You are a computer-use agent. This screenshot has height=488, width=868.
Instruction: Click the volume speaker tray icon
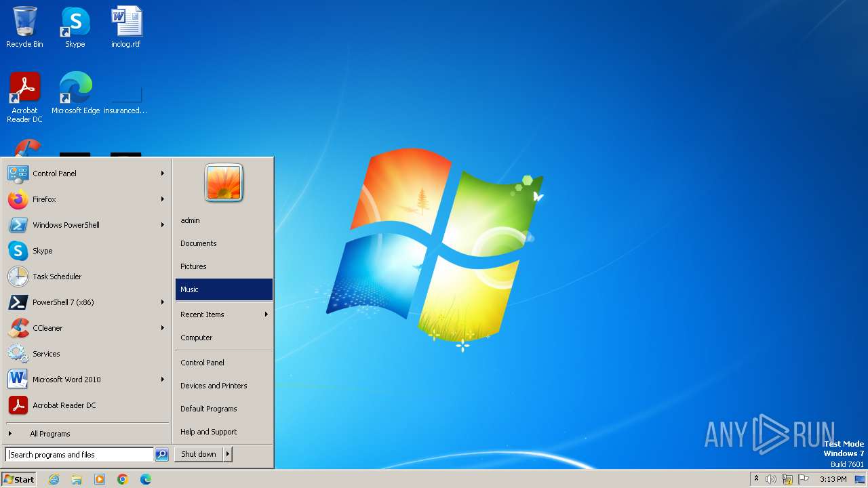[771, 479]
